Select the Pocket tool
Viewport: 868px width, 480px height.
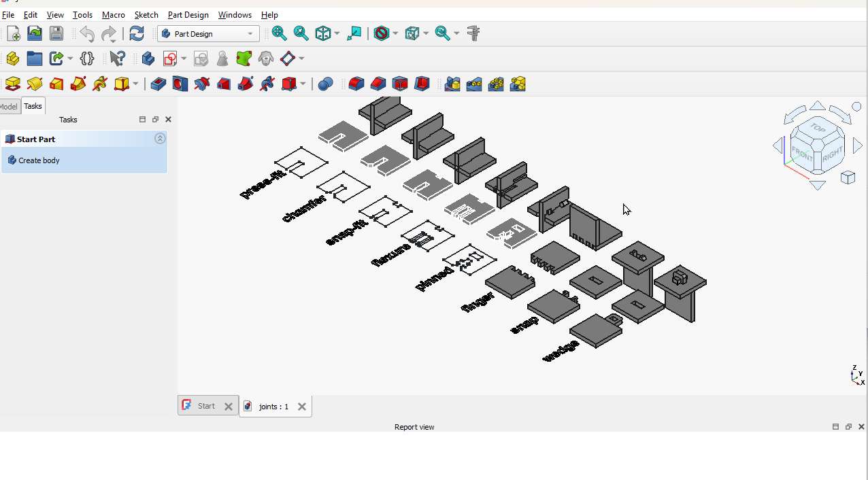click(x=158, y=84)
